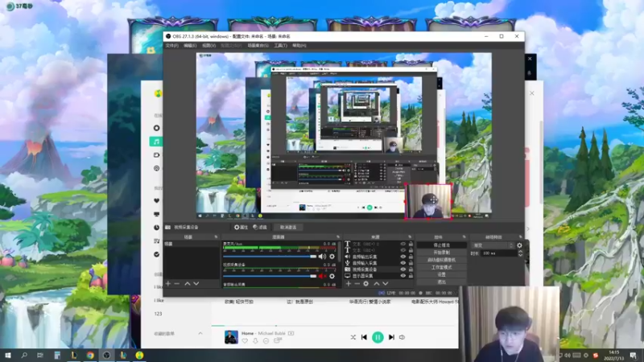The height and width of the screenshot is (362, 644).
Task: Hide the 音频输入采集 source
Action: coord(403,263)
